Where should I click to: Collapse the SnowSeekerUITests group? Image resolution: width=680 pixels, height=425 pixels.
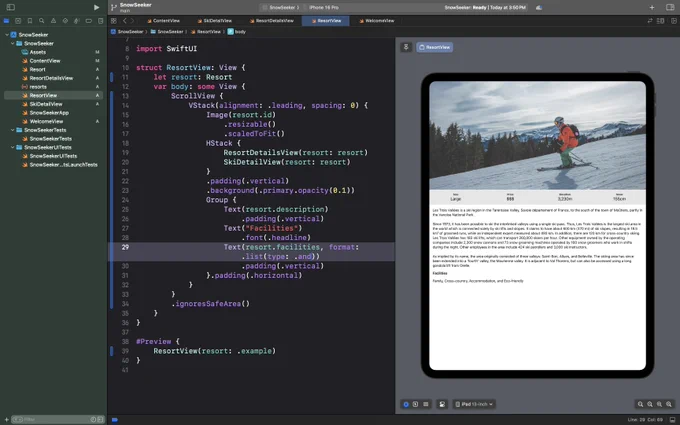tap(13, 147)
